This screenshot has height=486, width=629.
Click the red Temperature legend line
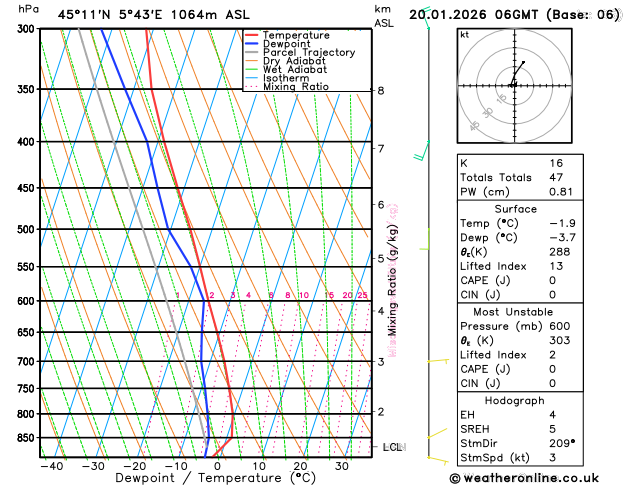click(x=252, y=35)
